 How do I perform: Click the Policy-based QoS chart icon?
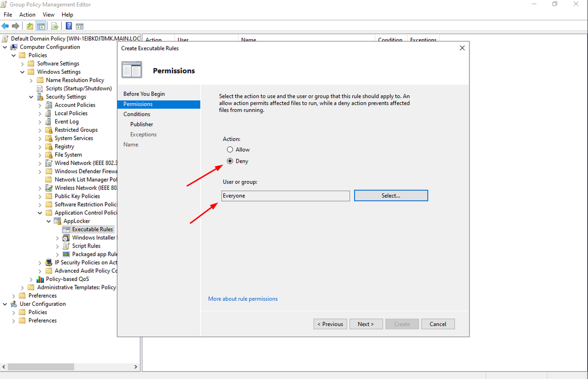pyautogui.click(x=40, y=279)
